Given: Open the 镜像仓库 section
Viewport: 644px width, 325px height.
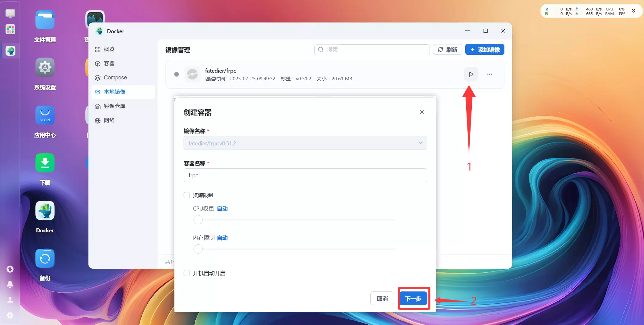Looking at the screenshot, I should pyautogui.click(x=114, y=106).
